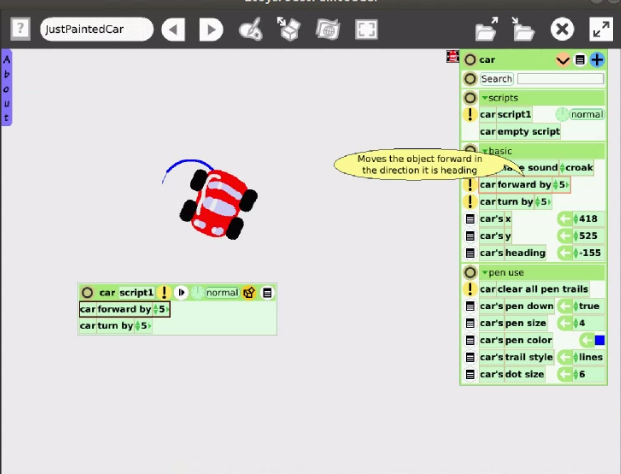The image size is (621, 474).
Task: Open the help question mark button
Action: (20, 29)
